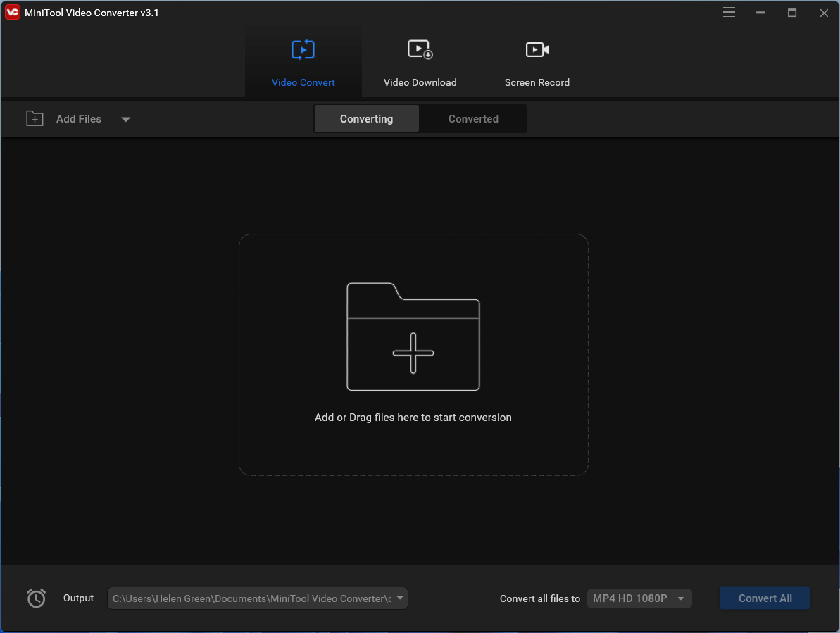Viewport: 840px width, 633px height.
Task: Click the Convert All button
Action: [x=765, y=598]
